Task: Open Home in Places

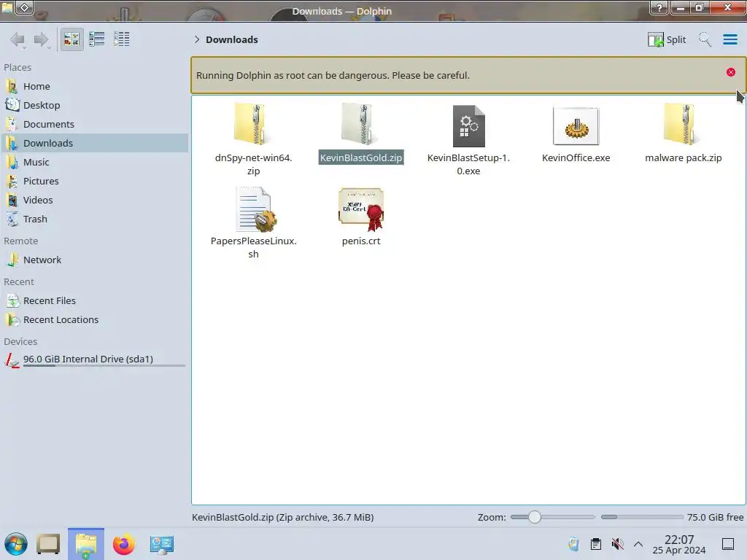Action: [x=94, y=86]
